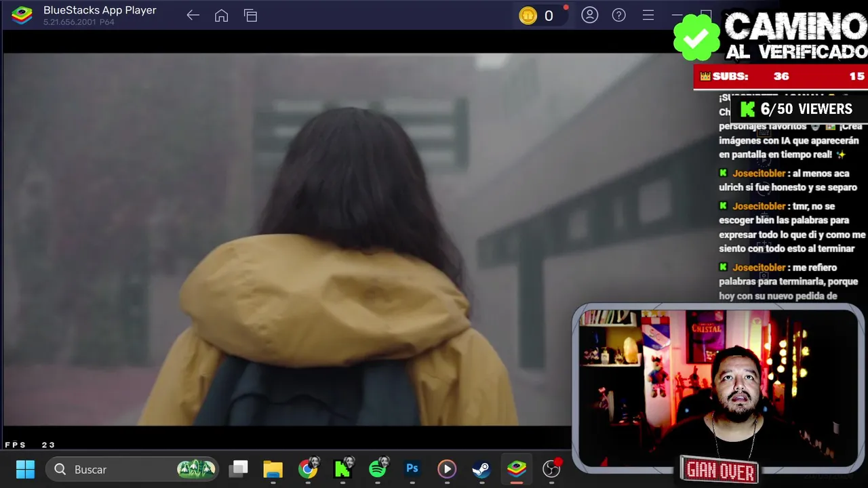Click the chat message 'me refiero palabras'
Screen dimensions: 868x488
[789, 281]
